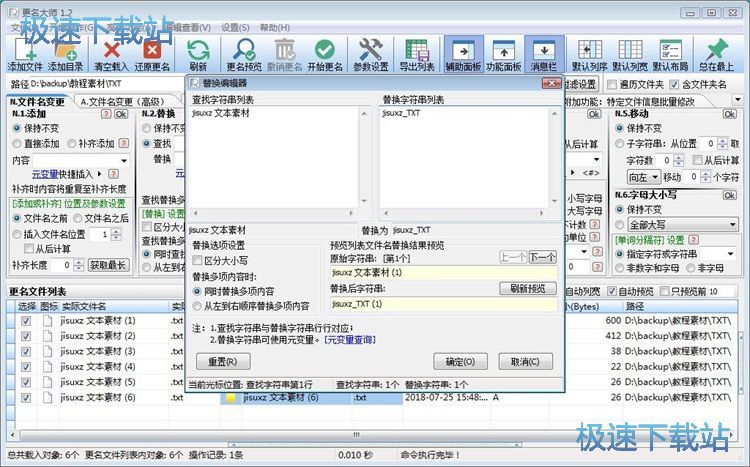This screenshot has width=750, height=467.
Task: Click 重置(R) button in replace editor
Action: pyautogui.click(x=223, y=361)
